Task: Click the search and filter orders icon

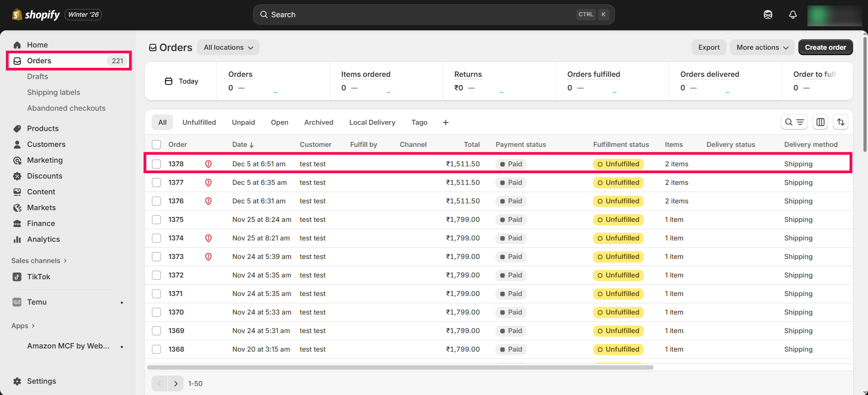Action: tap(794, 122)
